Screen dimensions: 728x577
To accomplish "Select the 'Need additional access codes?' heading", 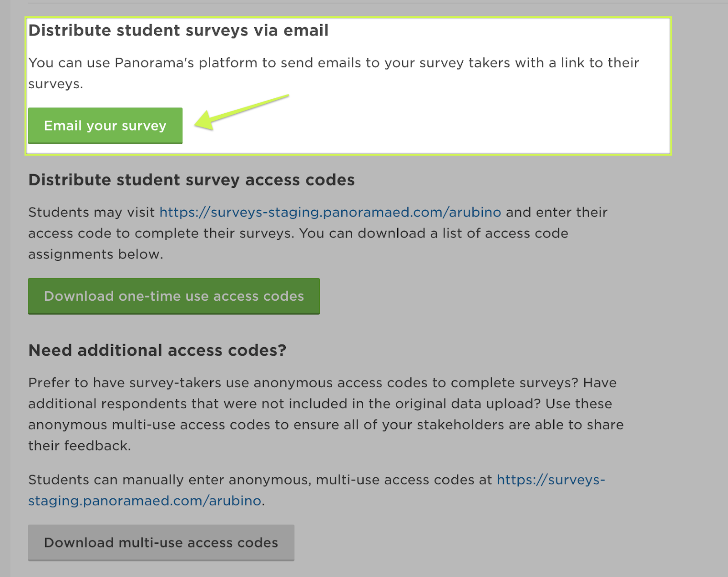I will click(x=157, y=350).
